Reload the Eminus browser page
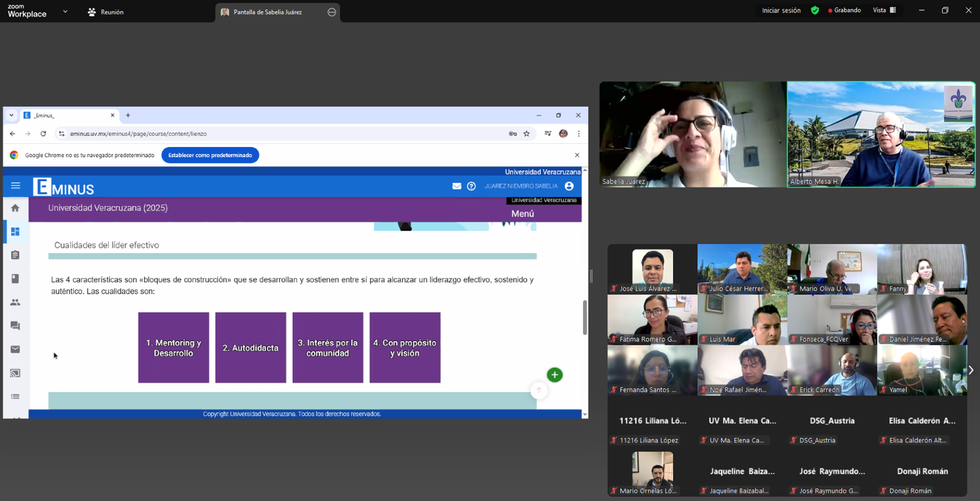This screenshot has height=501, width=980. tap(43, 134)
